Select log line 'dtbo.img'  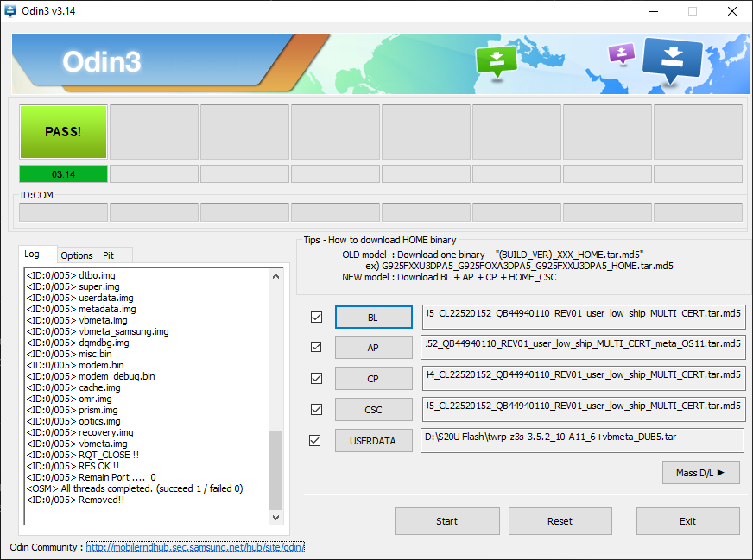pyautogui.click(x=71, y=275)
